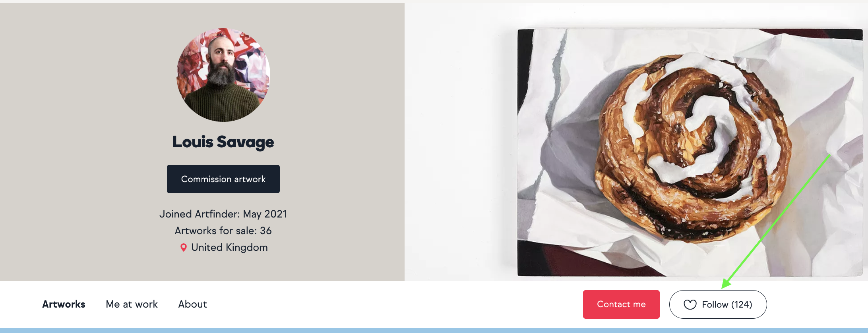868x333 pixels.
Task: Open Louis Savage's profile photo
Action: (223, 75)
